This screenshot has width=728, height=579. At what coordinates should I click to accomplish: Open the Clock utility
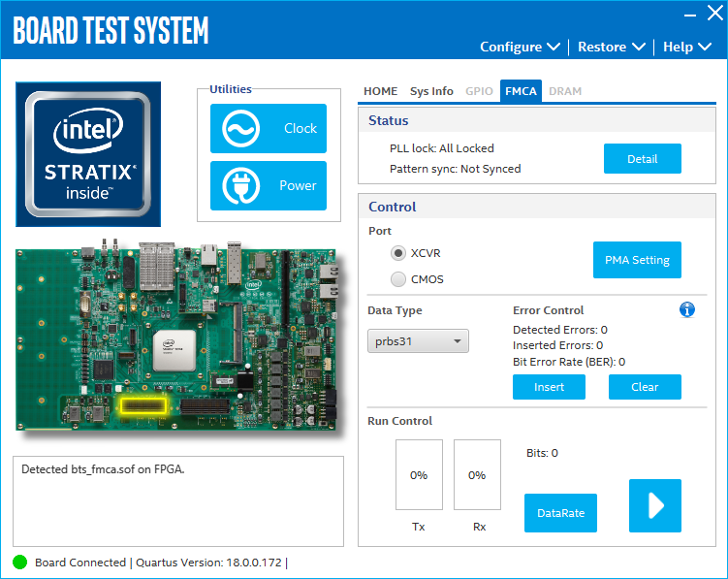tap(269, 128)
